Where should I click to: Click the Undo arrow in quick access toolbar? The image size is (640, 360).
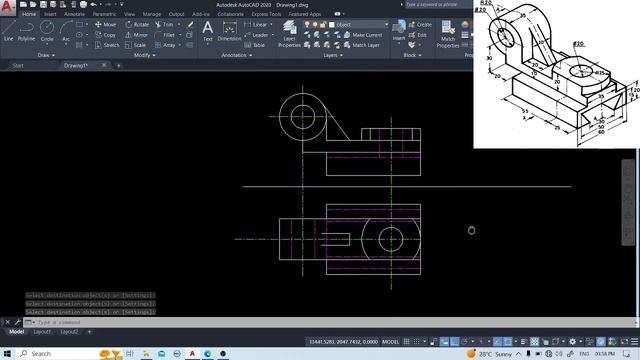pyautogui.click(x=93, y=4)
